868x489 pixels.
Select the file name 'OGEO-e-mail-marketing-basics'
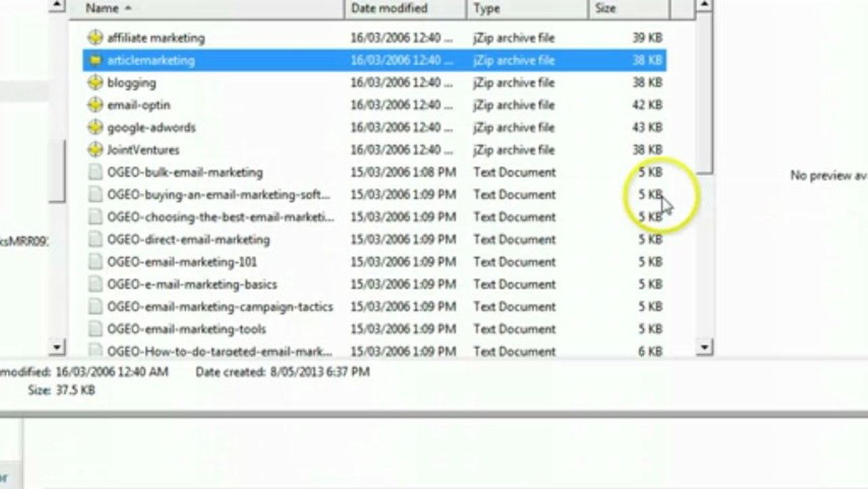click(192, 285)
